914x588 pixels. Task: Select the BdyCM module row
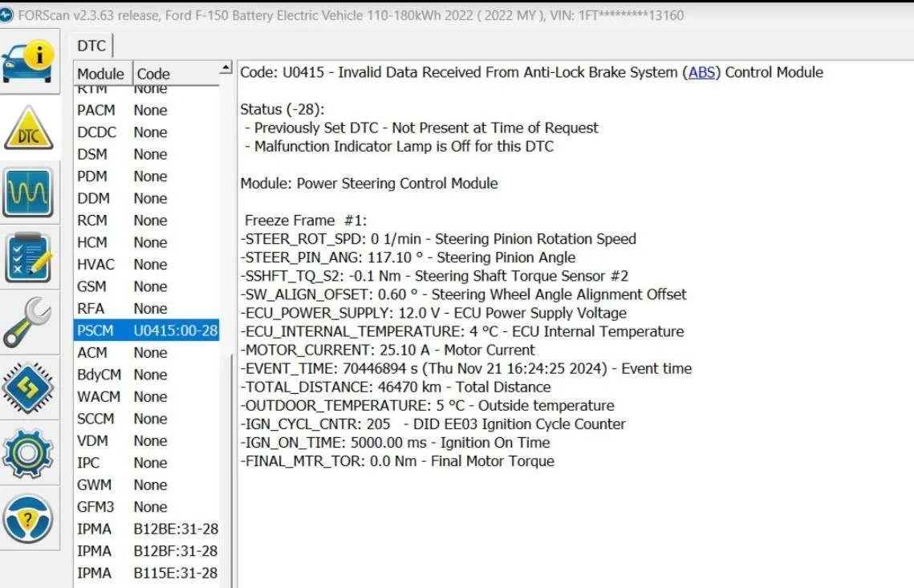[146, 375]
